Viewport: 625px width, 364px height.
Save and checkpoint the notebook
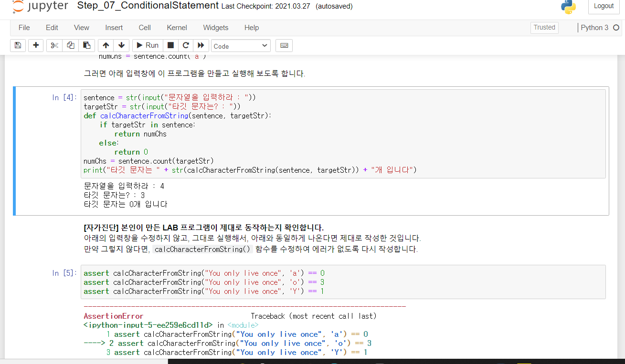pyautogui.click(x=18, y=45)
